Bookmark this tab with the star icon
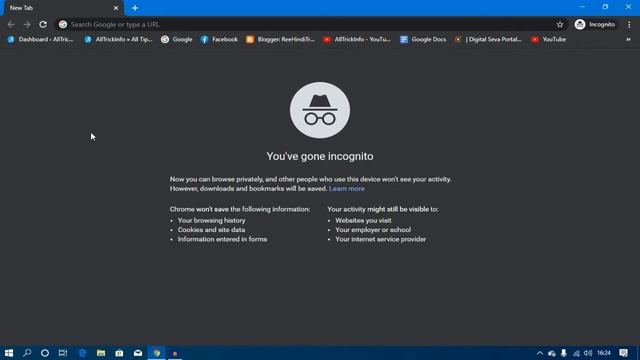640x360 pixels. (560, 24)
